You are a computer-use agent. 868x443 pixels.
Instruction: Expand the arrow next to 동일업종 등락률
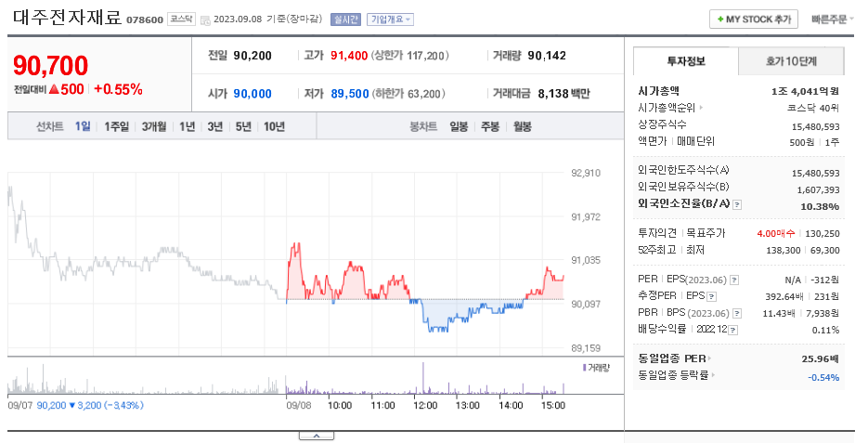click(712, 375)
